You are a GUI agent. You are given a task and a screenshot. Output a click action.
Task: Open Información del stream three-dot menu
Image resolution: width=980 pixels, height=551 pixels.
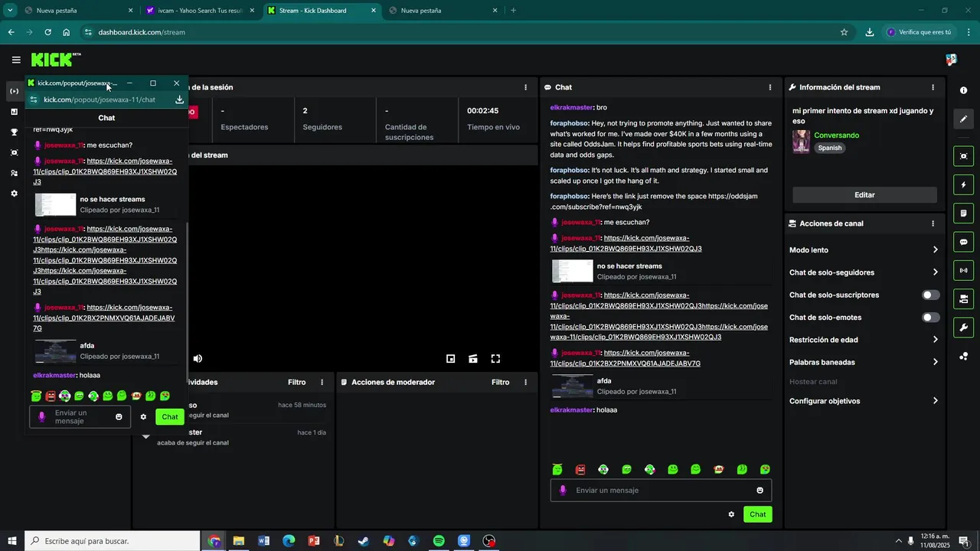(933, 87)
